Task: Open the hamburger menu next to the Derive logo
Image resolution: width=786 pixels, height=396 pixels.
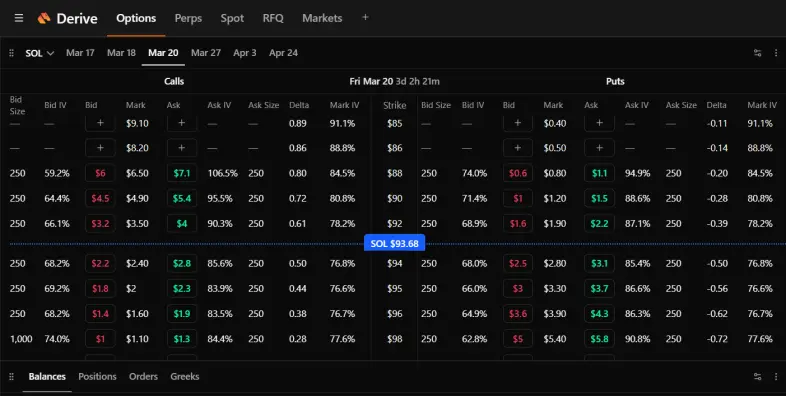Action: pyautogui.click(x=19, y=18)
